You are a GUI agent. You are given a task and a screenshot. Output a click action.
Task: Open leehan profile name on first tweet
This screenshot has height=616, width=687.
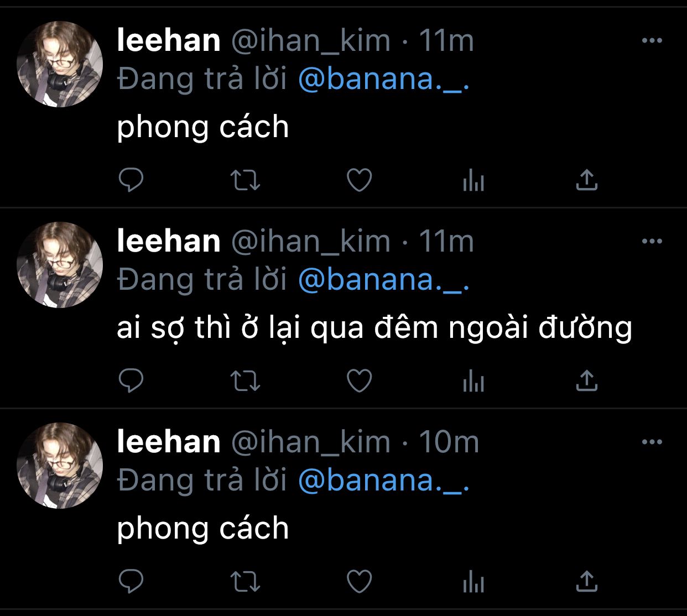pyautogui.click(x=169, y=41)
